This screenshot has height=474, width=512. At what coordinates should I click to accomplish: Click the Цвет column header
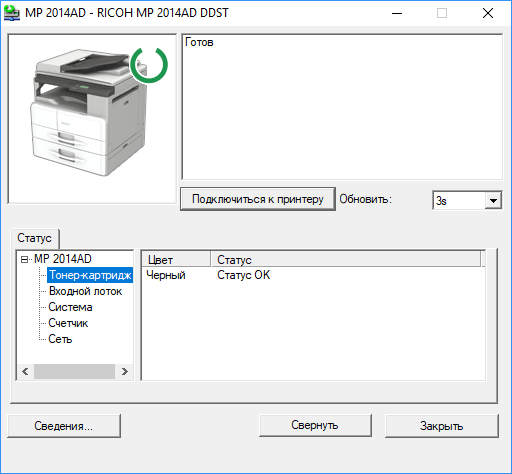tap(176, 259)
